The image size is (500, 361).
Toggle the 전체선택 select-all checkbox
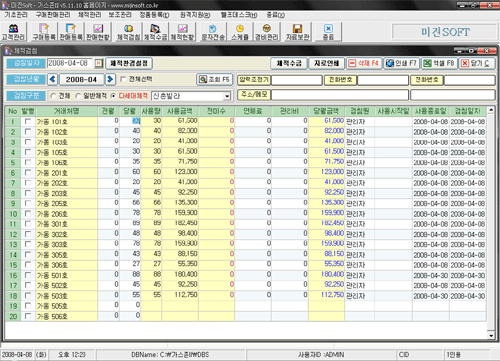click(x=123, y=79)
